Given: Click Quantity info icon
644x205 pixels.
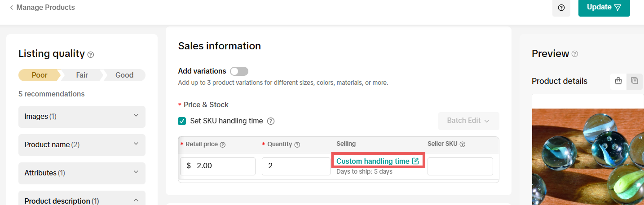Looking at the screenshot, I should click(297, 144).
